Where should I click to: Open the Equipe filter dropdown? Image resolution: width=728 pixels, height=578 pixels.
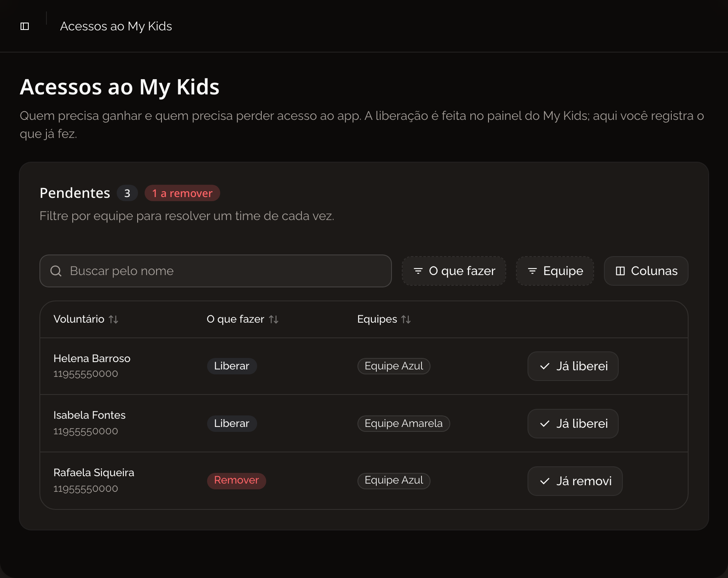click(x=555, y=271)
